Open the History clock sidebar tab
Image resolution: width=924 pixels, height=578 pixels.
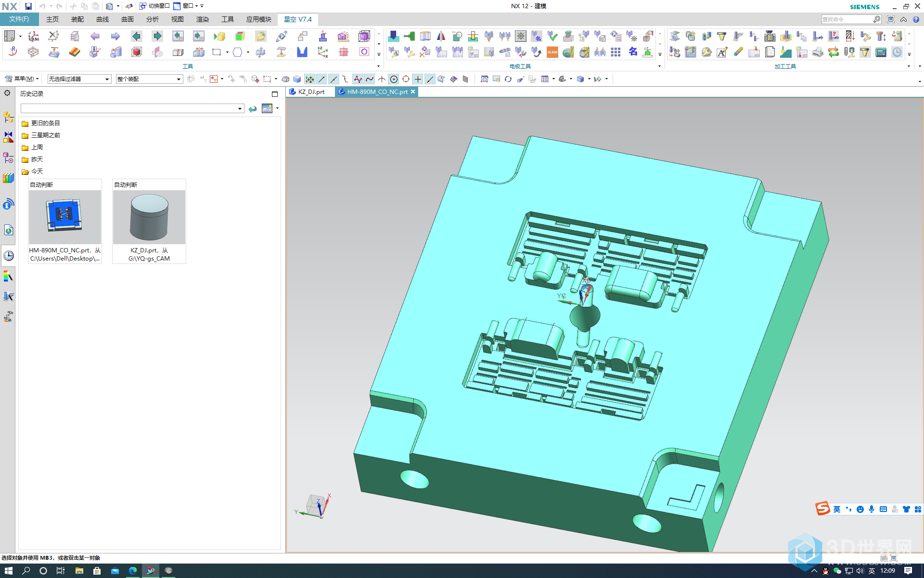click(8, 255)
